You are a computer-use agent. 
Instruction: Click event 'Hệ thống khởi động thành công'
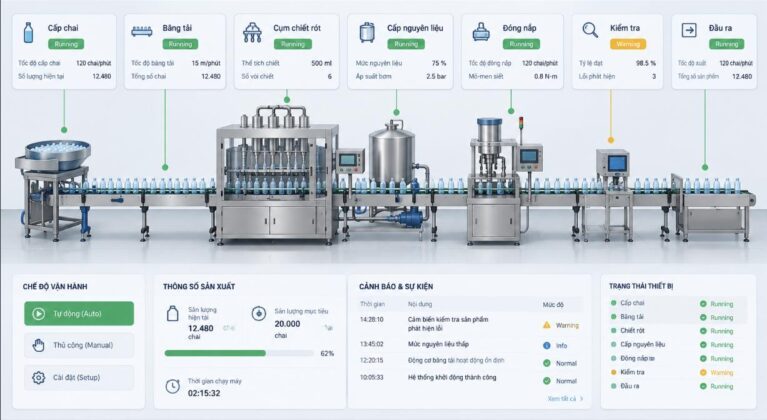tap(452, 377)
